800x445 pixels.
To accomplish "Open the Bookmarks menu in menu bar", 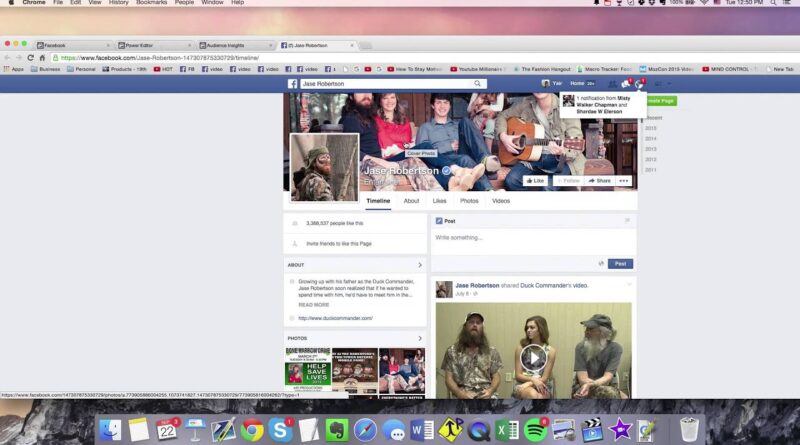I will coord(151,3).
